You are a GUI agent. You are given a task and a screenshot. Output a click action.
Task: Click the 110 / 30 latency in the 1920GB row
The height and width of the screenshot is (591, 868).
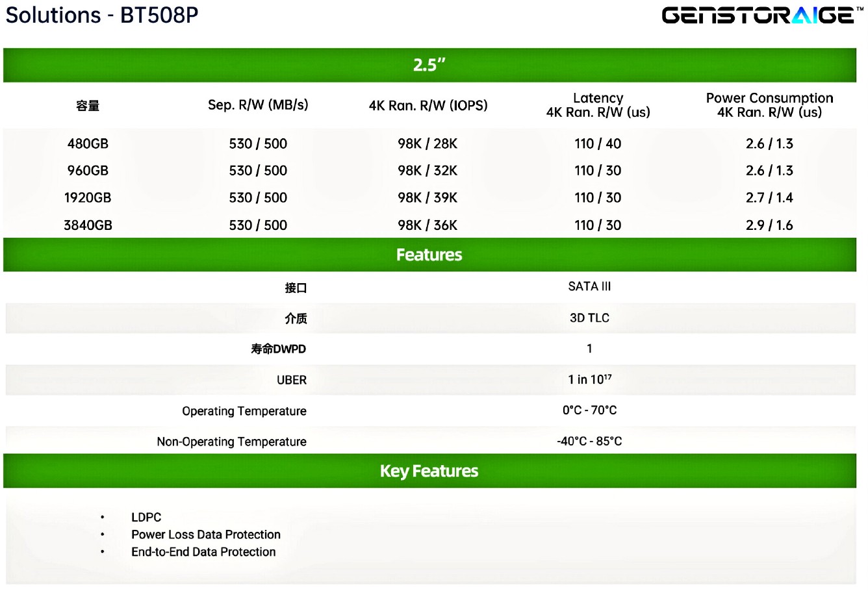[x=598, y=198]
